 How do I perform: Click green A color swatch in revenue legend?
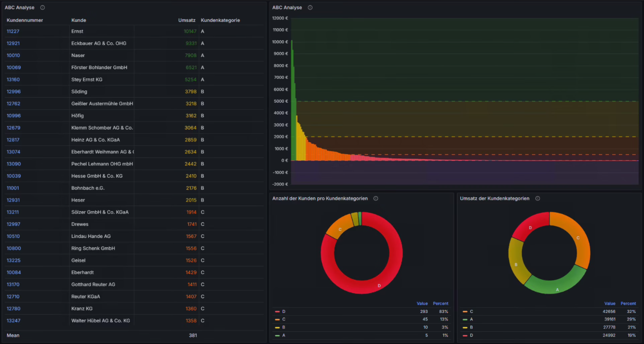click(465, 320)
